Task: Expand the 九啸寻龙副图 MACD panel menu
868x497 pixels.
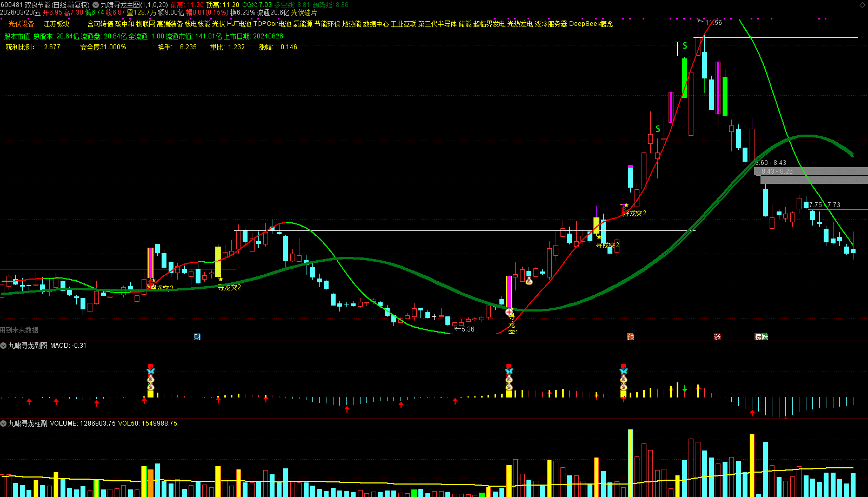Action: pyautogui.click(x=3, y=346)
